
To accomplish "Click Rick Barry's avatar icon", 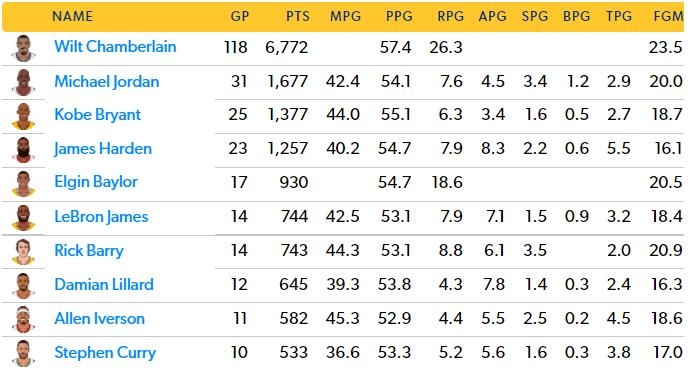I will [23, 251].
